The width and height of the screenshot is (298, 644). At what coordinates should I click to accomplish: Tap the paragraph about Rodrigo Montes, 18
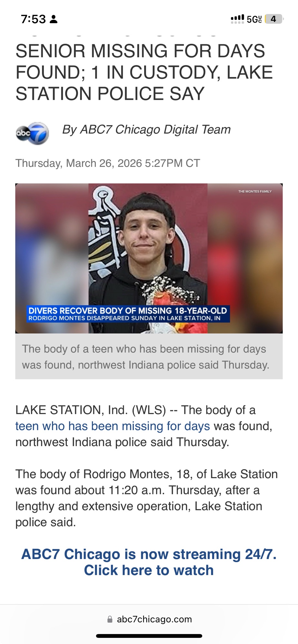coord(147,498)
